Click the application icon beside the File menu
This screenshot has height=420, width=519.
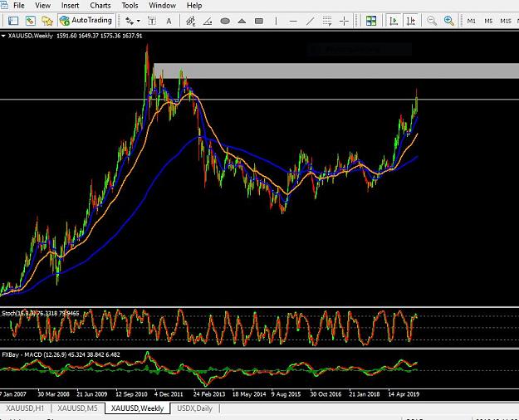tap(4, 5)
